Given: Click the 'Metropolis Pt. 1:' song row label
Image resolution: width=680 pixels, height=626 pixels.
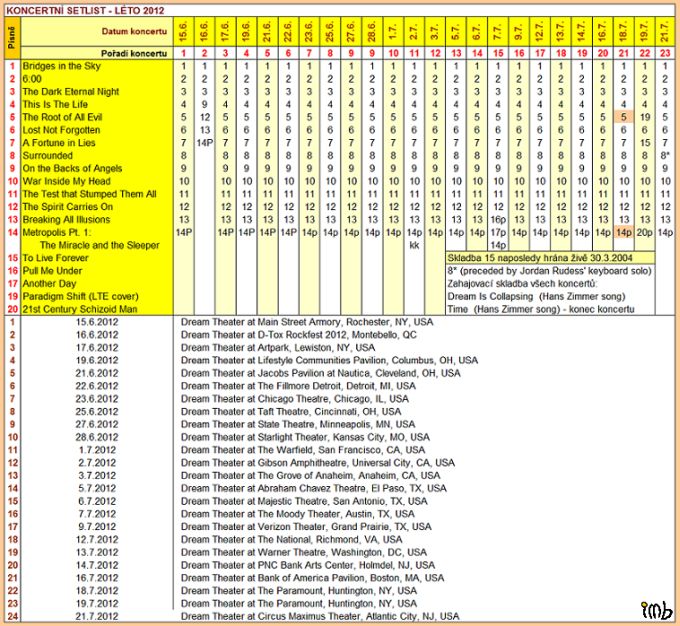Looking at the screenshot, I should pyautogui.click(x=61, y=232).
